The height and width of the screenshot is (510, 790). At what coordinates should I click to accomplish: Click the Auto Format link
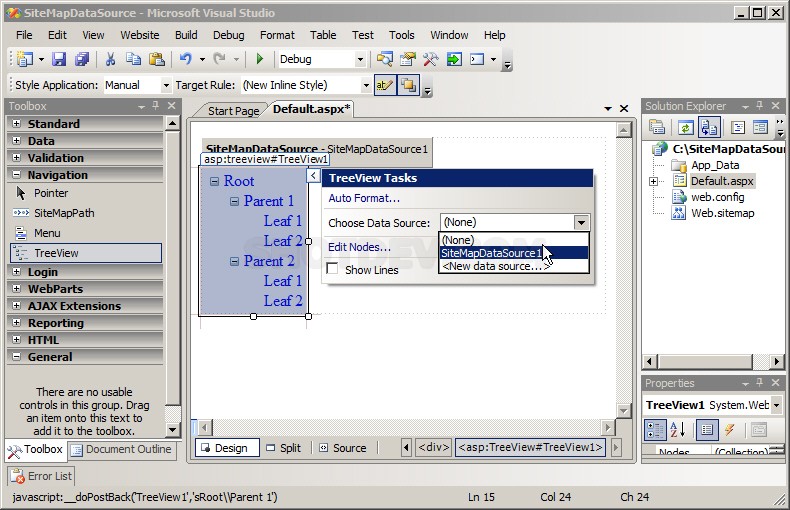point(363,198)
